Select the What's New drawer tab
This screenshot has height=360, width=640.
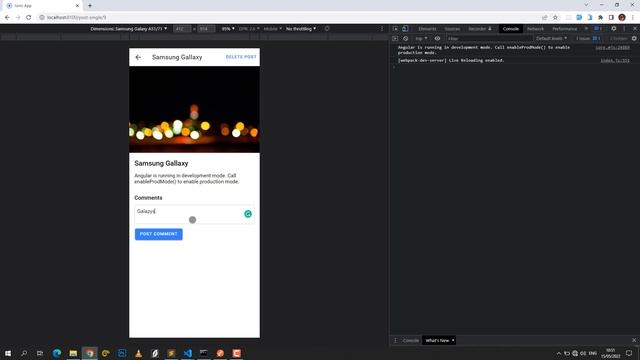point(437,340)
